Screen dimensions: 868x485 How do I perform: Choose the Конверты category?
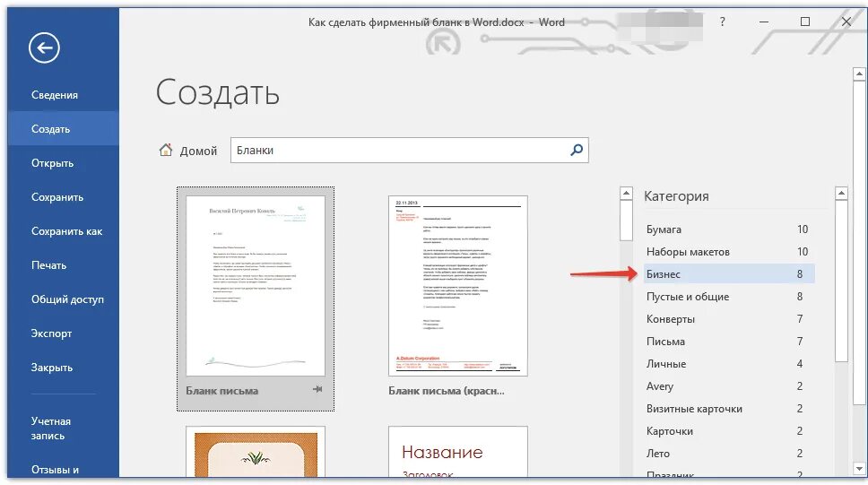coord(729,319)
